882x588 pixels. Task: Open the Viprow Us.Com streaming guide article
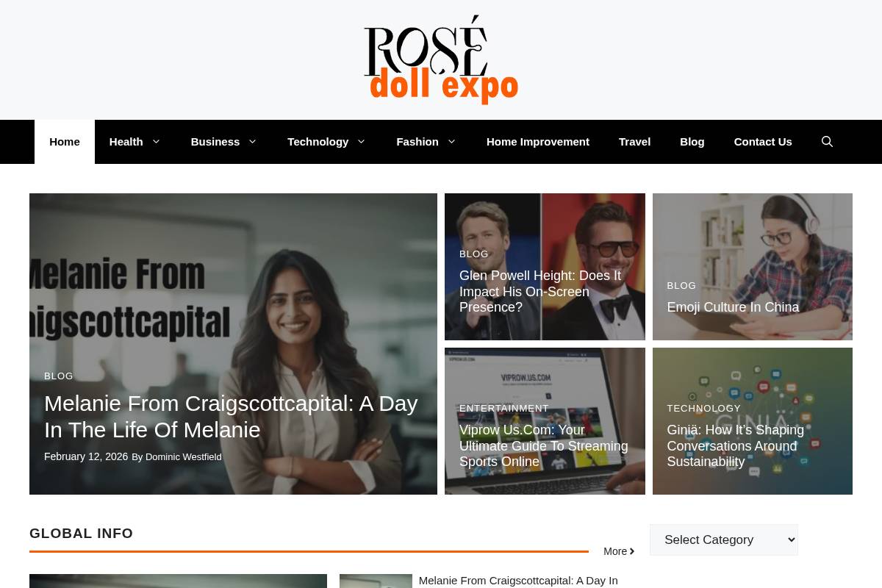click(x=543, y=445)
